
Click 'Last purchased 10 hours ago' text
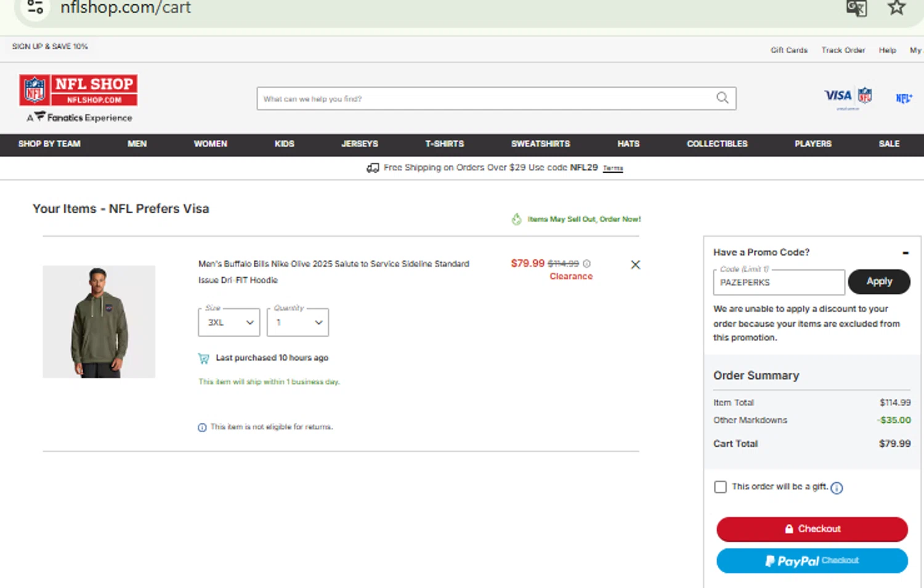coord(272,357)
